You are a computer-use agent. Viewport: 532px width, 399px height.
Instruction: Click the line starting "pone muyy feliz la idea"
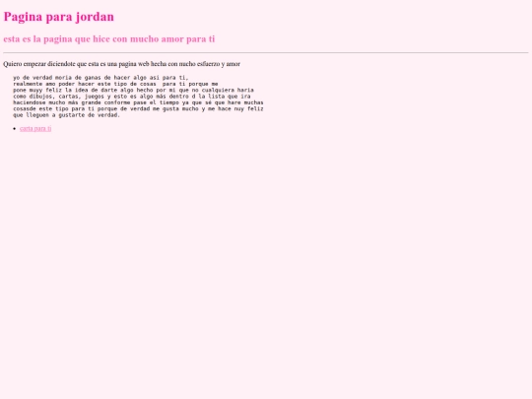coord(133,90)
